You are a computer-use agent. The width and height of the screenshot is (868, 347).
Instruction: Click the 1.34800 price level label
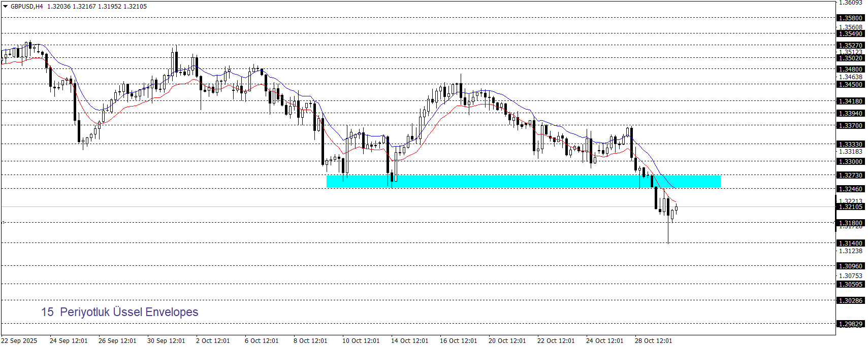(850, 70)
